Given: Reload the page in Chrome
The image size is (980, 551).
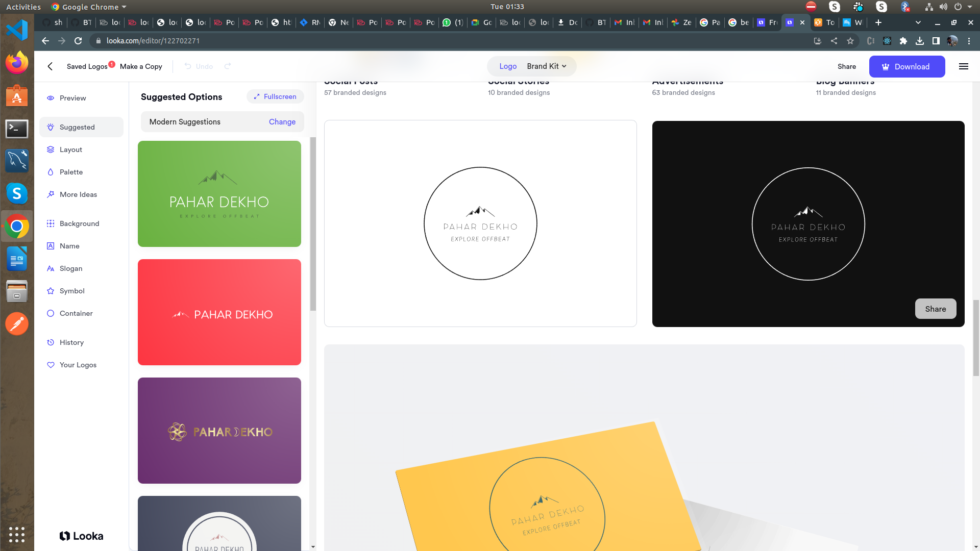Looking at the screenshot, I should (78, 41).
